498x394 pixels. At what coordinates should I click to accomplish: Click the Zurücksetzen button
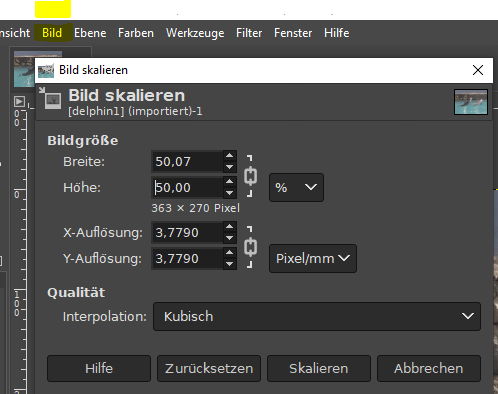(x=209, y=368)
